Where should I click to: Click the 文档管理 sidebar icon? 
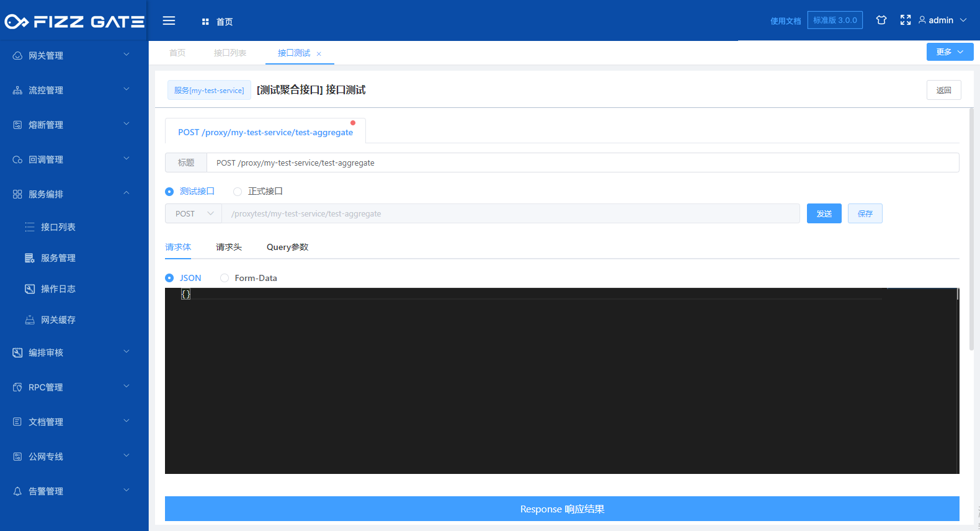click(x=17, y=422)
